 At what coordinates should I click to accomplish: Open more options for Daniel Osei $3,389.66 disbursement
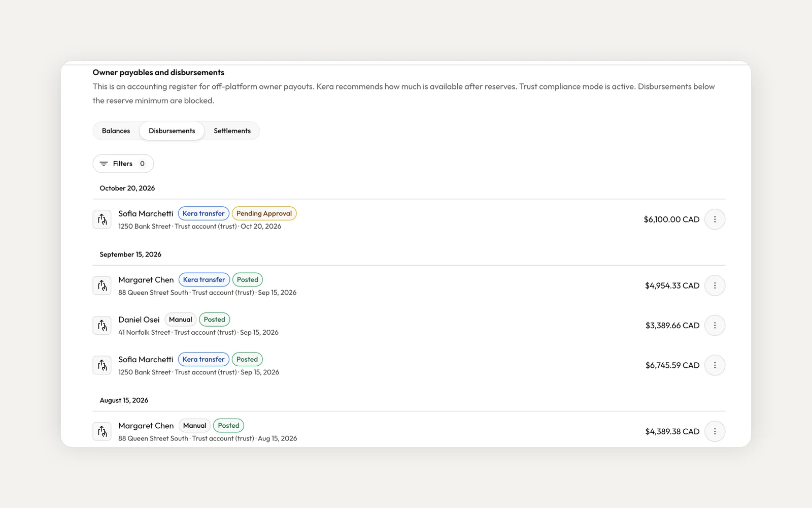click(x=715, y=326)
